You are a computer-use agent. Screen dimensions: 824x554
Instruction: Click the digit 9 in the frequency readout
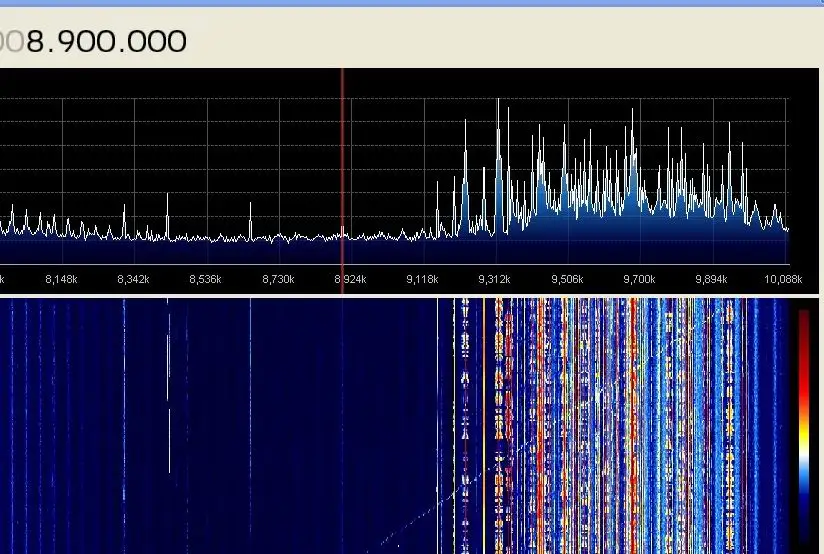pos(66,42)
